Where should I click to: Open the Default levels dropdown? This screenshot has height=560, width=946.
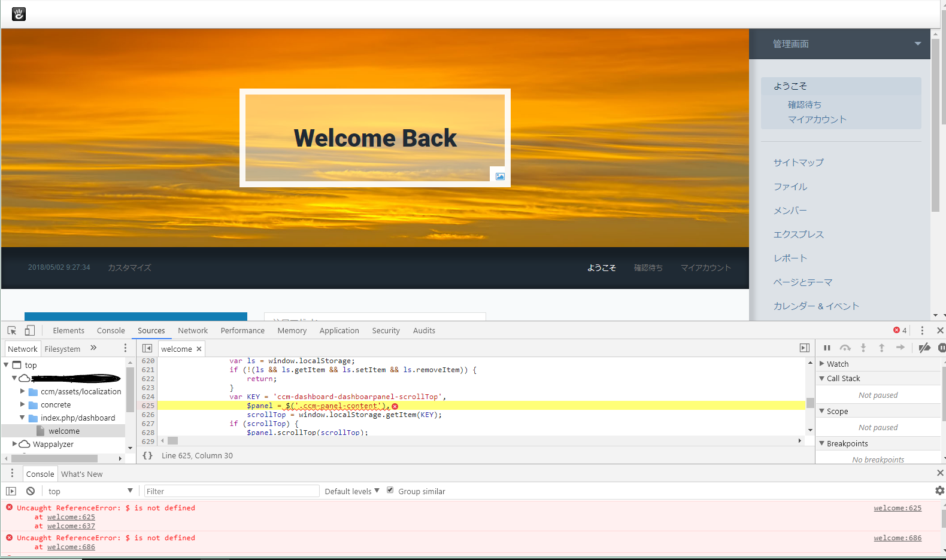click(352, 491)
